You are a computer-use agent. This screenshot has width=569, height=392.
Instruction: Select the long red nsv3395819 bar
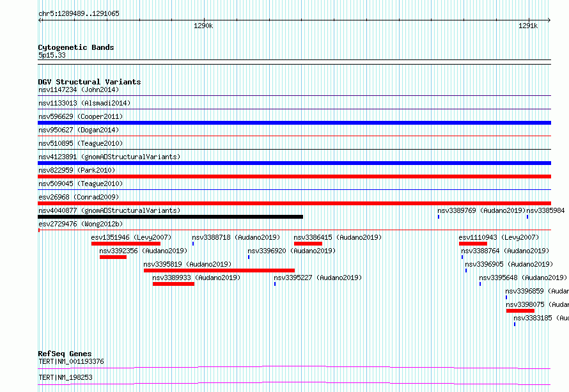219,270
